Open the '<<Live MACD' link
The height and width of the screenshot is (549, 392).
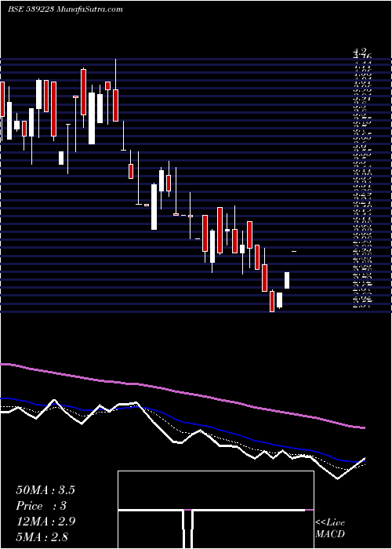330,528
